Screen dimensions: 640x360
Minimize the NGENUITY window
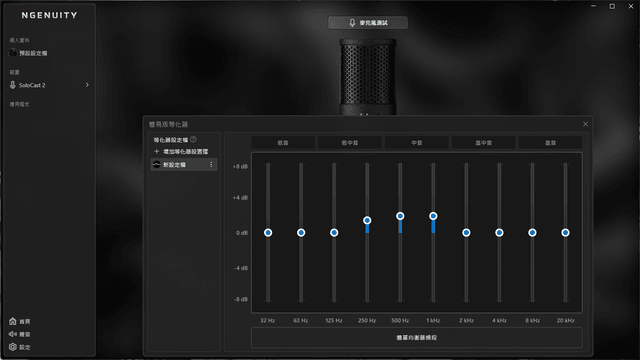593,6
